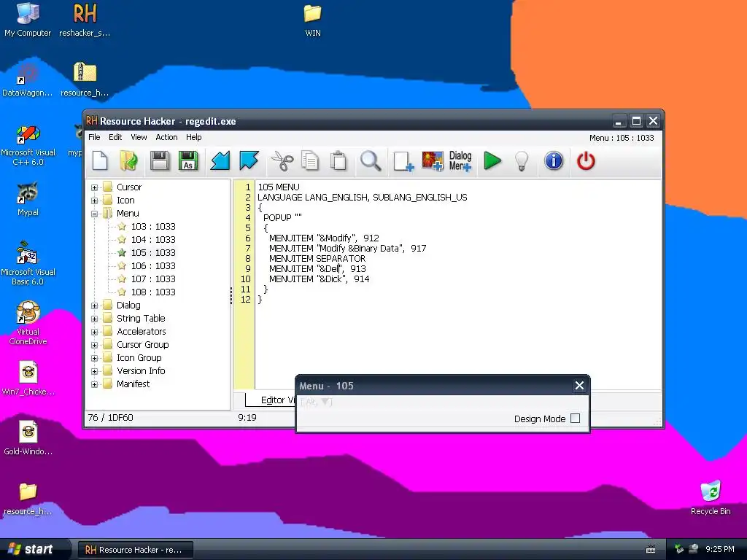The width and height of the screenshot is (747, 560).
Task: Click the blue down-left arrow icon
Action: click(x=220, y=161)
